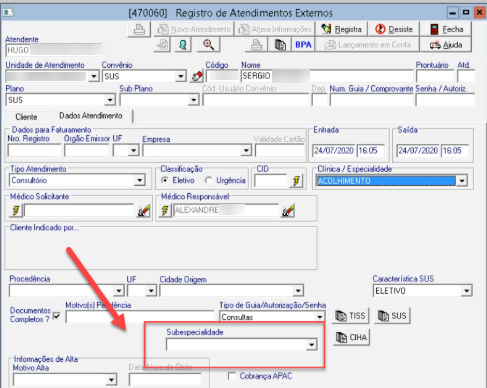This screenshot has height=388, width=487.
Task: Open the Sub Plano dropdown
Action: [193, 100]
